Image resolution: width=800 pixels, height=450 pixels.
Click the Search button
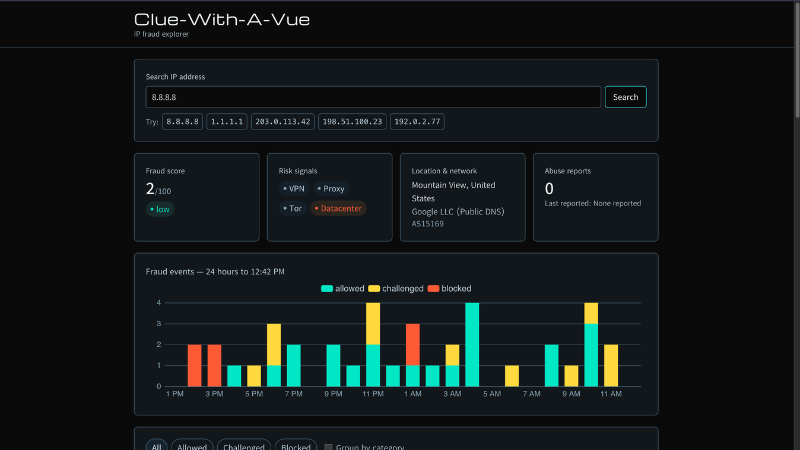point(626,97)
